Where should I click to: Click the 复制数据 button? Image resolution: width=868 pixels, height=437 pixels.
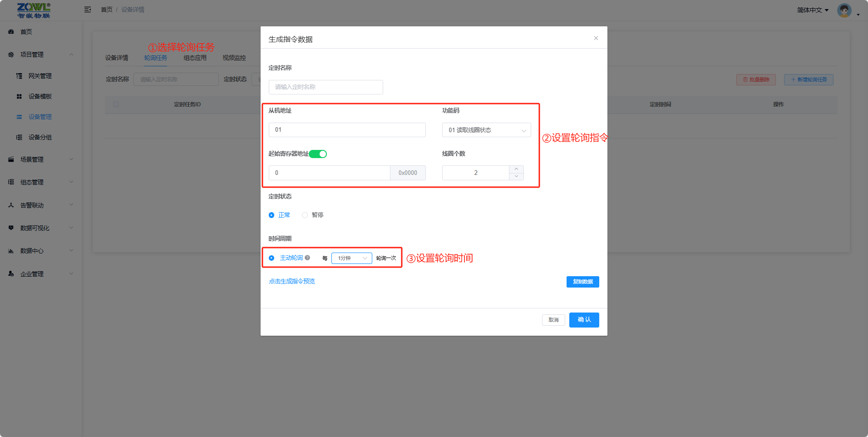(583, 282)
